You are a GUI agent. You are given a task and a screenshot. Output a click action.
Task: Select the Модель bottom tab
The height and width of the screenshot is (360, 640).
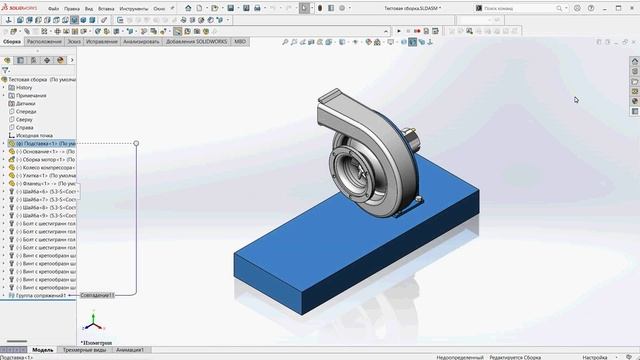coord(42,350)
